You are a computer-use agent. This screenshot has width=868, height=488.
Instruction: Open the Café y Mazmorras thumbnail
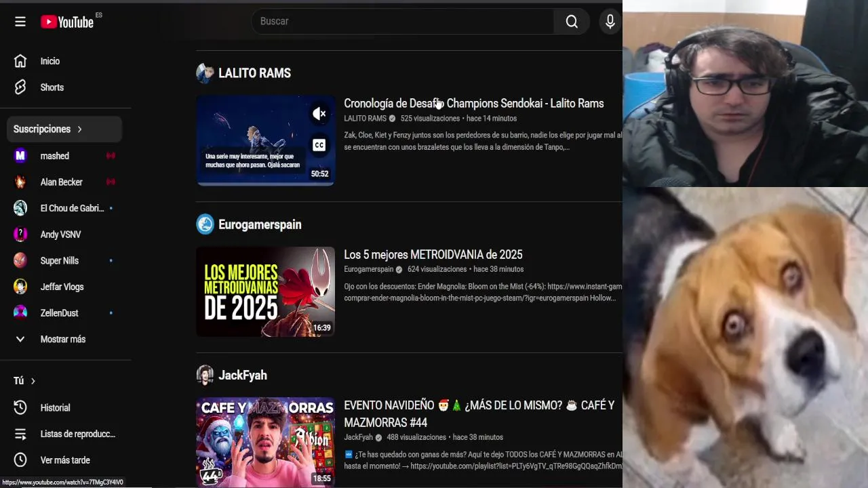pos(265,442)
